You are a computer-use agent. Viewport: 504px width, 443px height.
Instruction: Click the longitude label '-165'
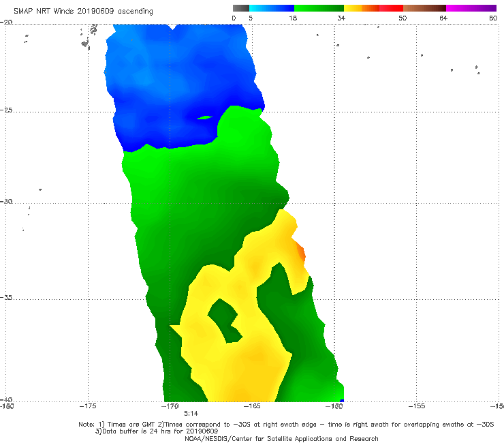click(252, 406)
